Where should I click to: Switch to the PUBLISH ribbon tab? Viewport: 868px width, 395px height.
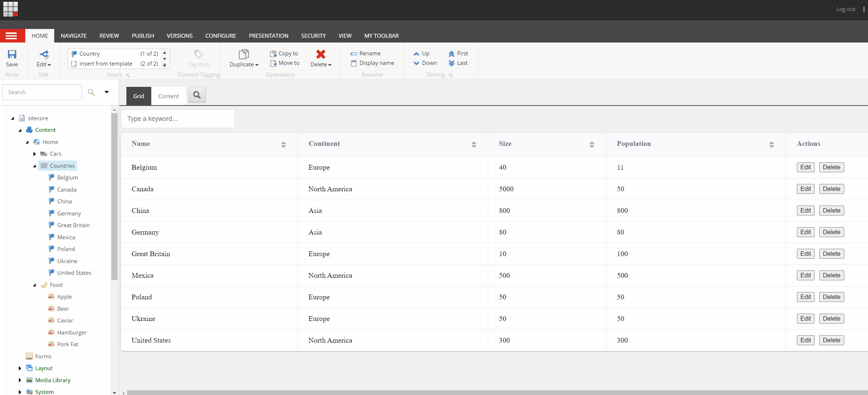[143, 36]
